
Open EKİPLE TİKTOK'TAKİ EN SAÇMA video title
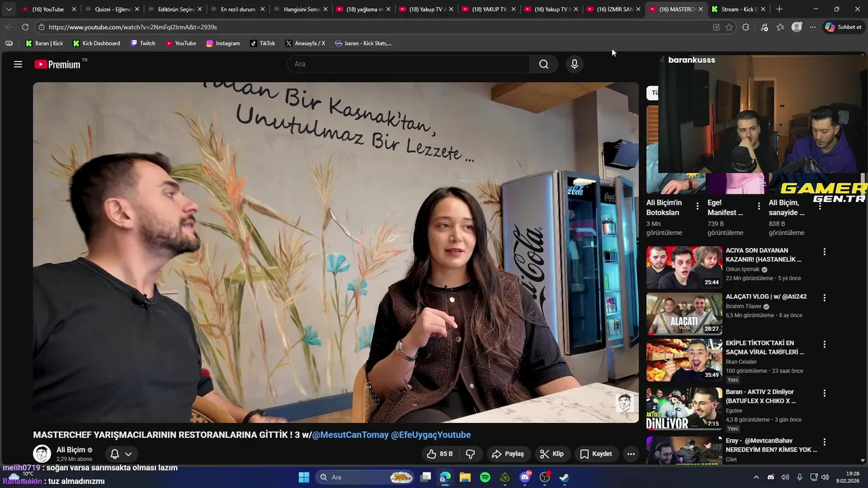click(764, 348)
